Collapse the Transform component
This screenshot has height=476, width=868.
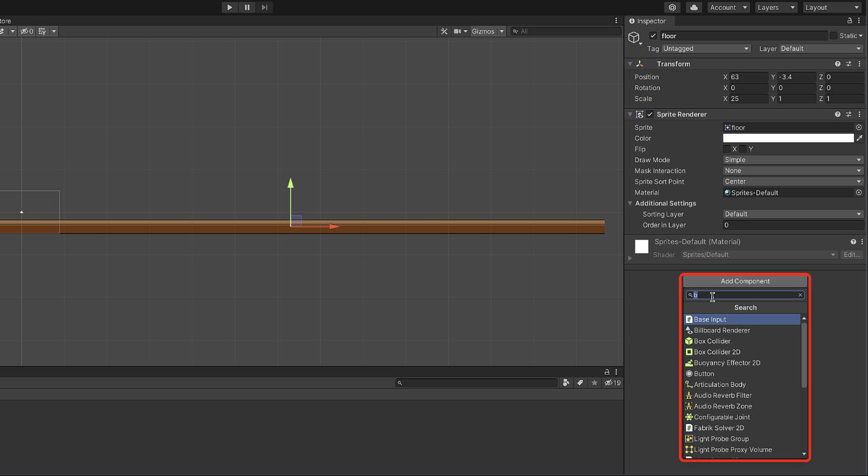click(x=630, y=64)
